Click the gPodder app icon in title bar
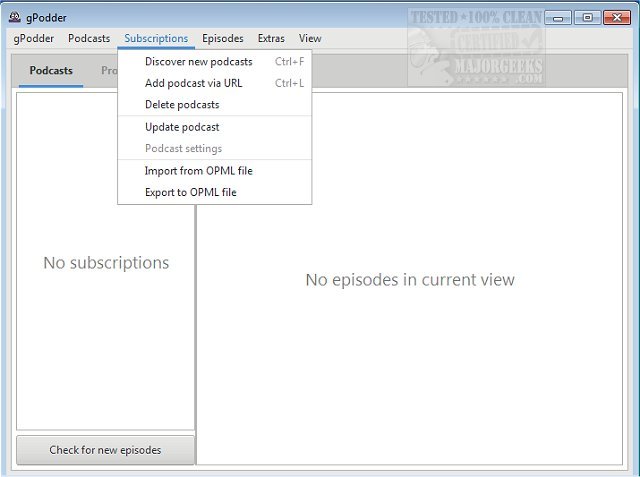This screenshot has width=640, height=477. 15,17
